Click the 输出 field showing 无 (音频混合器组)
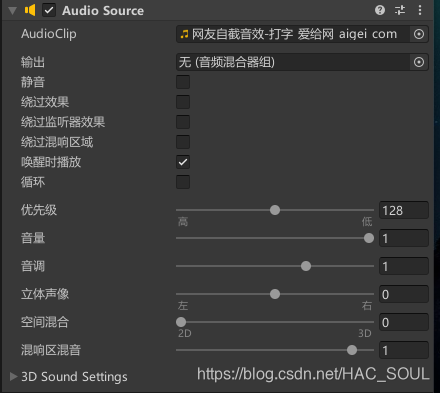This screenshot has width=440, height=393. [x=293, y=62]
